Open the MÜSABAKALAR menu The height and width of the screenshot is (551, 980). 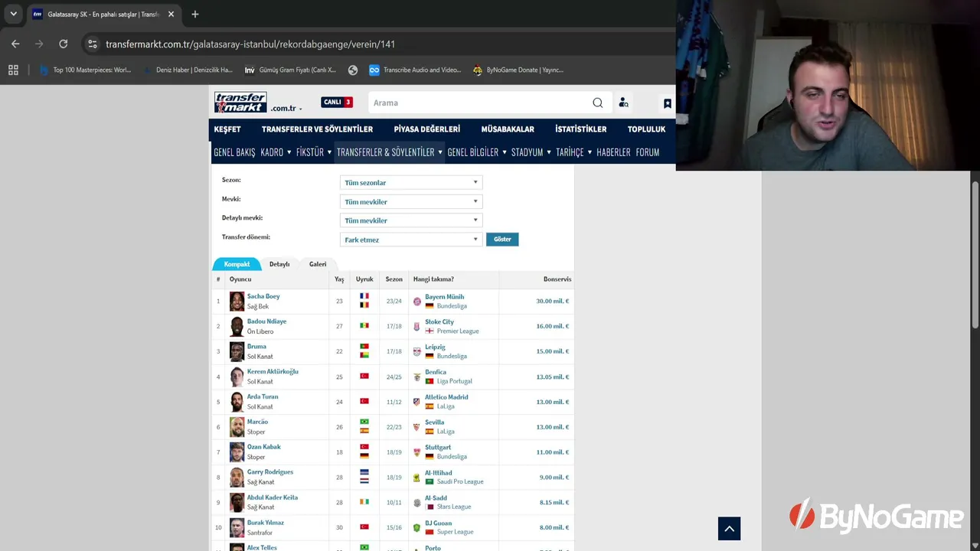508,129
